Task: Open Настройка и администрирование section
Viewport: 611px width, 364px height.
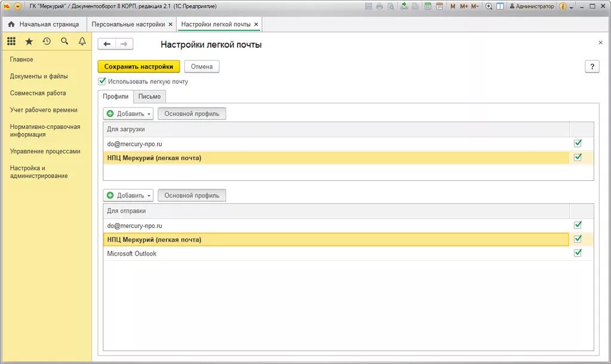Action: pos(39,172)
